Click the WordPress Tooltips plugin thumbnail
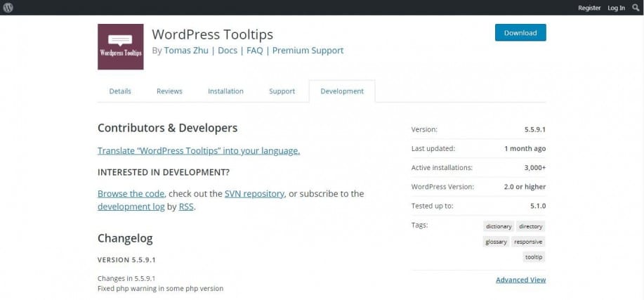Screen dimensions: 644x300 120,47
